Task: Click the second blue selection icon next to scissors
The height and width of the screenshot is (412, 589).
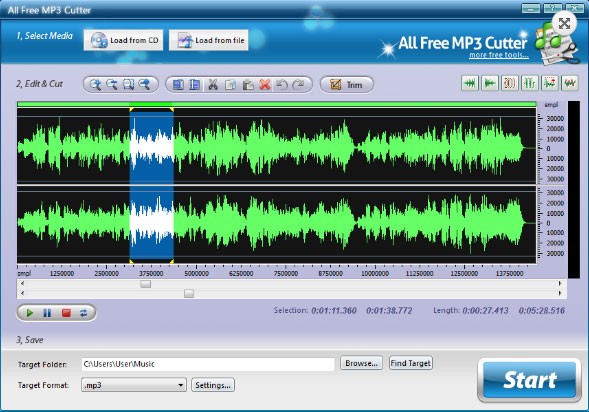Action: click(195, 85)
